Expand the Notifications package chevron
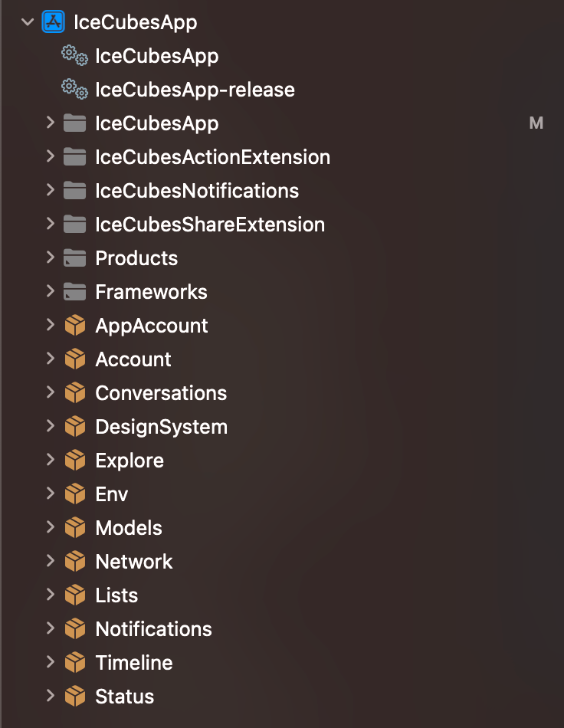 click(x=50, y=628)
